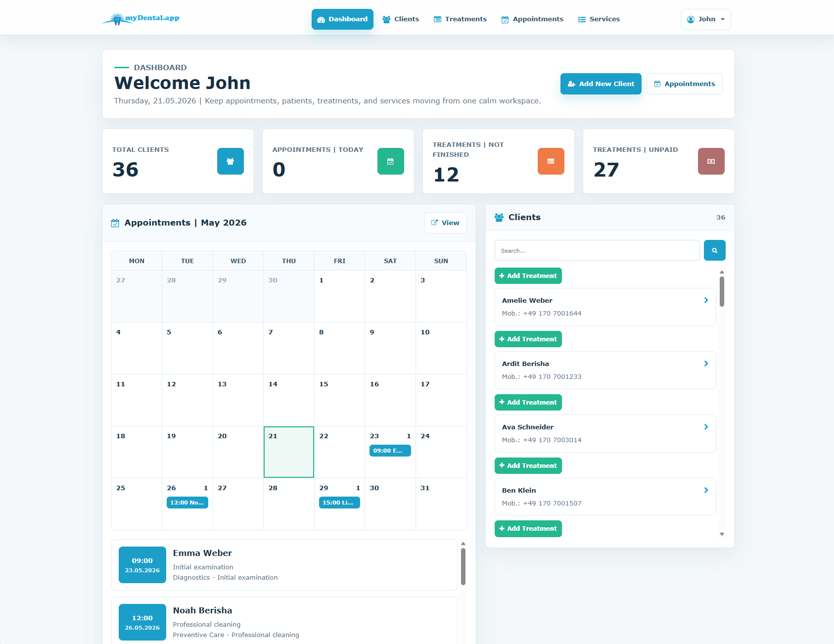Open the Treatments nav tab

click(x=460, y=19)
